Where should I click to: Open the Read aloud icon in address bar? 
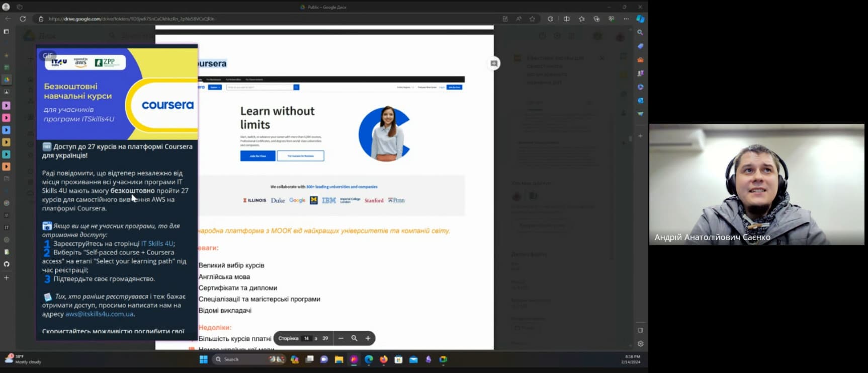[x=519, y=19]
